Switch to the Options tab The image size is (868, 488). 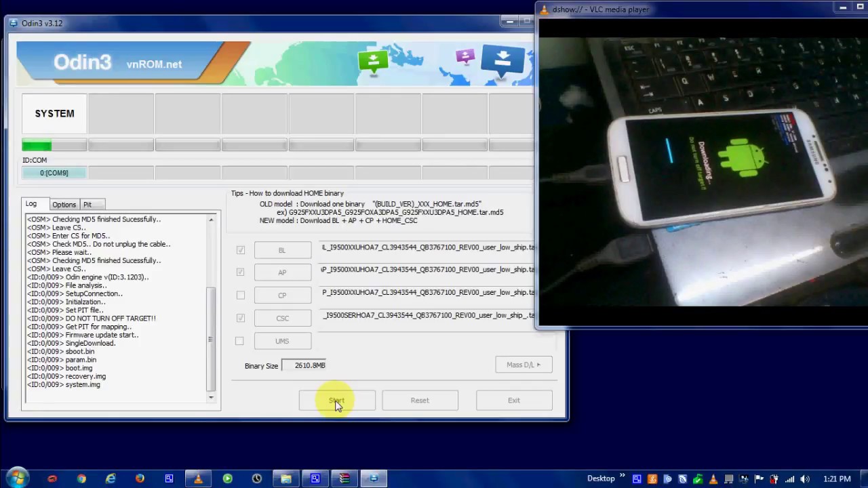point(64,205)
